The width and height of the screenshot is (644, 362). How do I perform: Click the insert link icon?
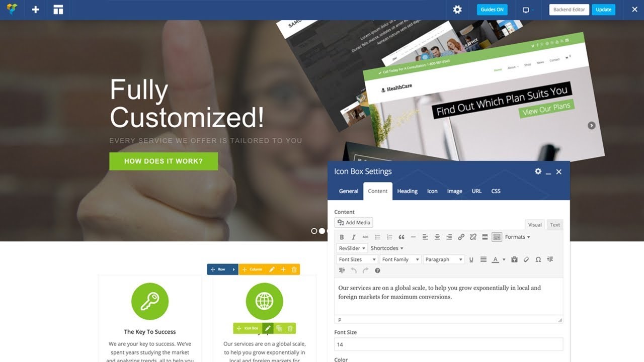click(460, 237)
